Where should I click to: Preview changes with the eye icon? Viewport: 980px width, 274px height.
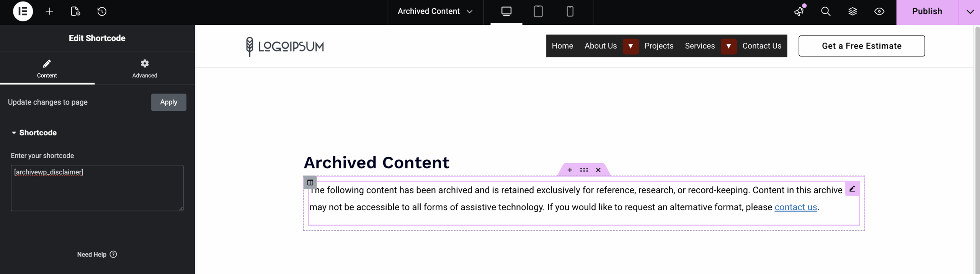click(879, 11)
